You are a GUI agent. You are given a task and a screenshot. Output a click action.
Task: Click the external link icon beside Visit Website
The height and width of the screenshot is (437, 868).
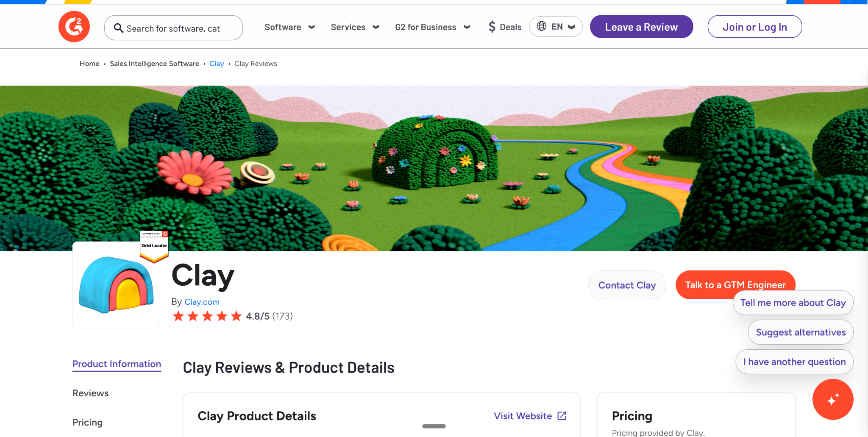pyautogui.click(x=562, y=416)
